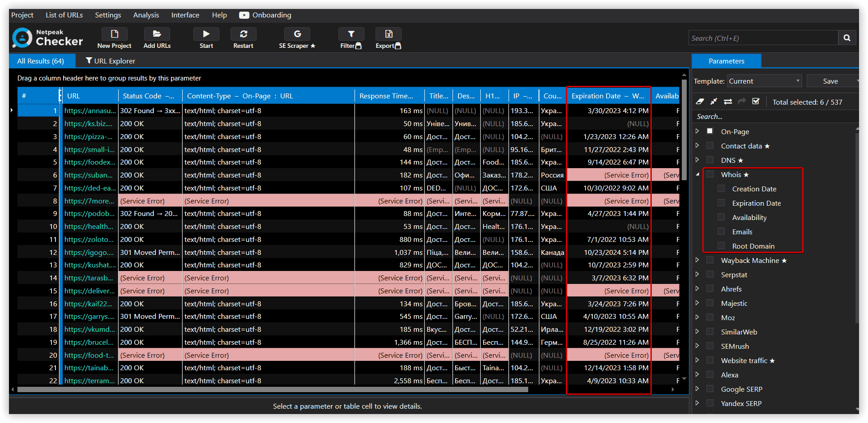Select the Parameters panel tab
This screenshot has height=423, width=868.
pos(727,61)
